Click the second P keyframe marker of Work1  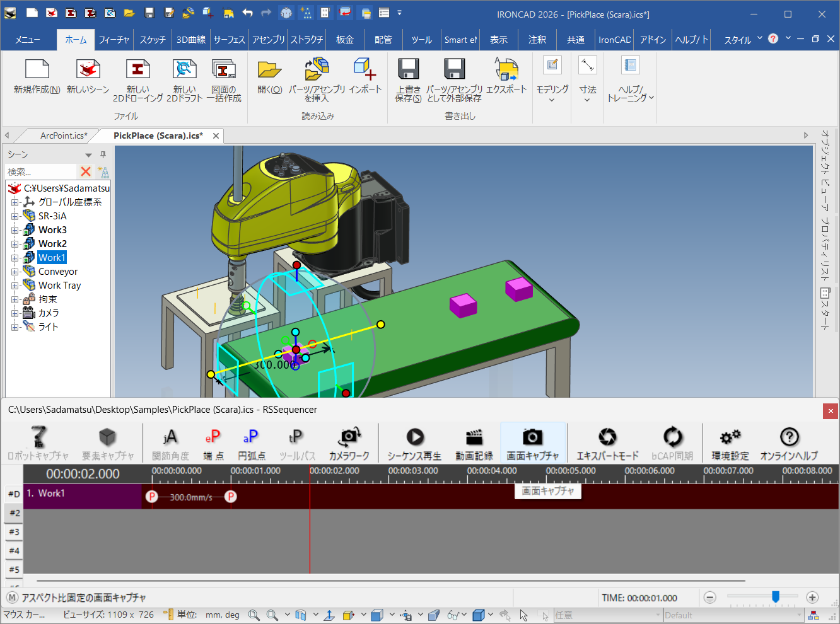(x=231, y=497)
